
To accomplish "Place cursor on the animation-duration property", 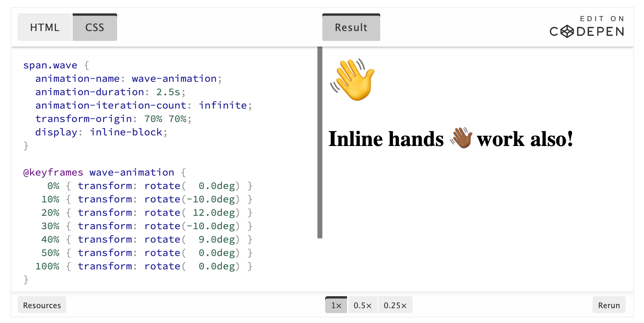I will (90, 92).
